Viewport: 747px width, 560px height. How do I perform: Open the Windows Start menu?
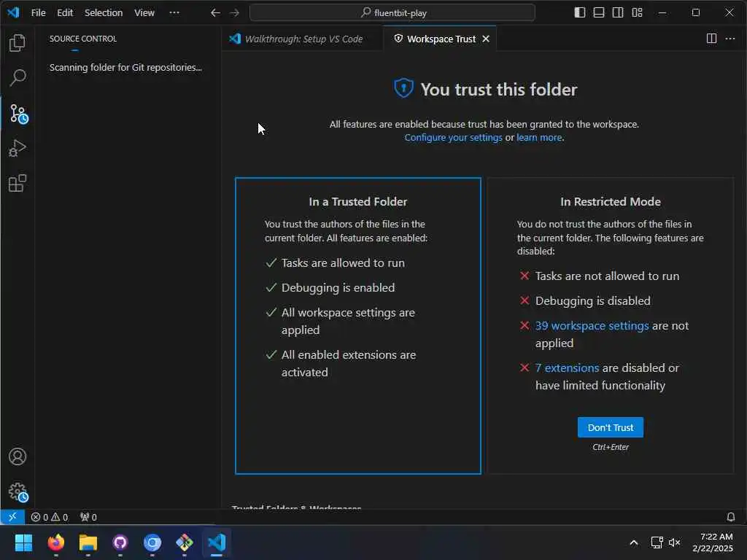[23, 542]
